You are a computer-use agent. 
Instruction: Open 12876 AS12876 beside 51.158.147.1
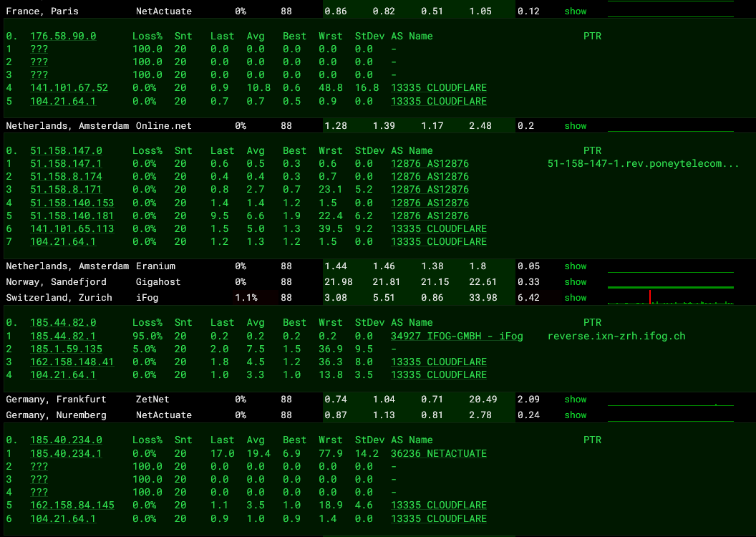[x=430, y=164]
